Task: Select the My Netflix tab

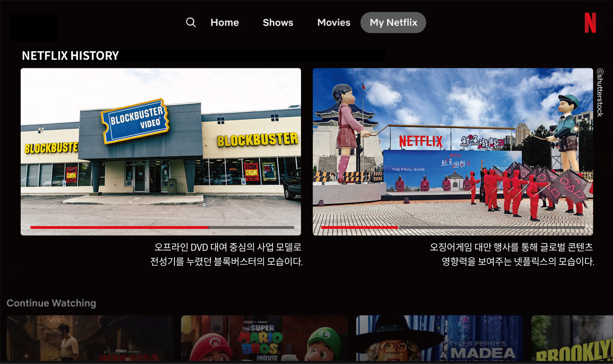Action: point(393,23)
